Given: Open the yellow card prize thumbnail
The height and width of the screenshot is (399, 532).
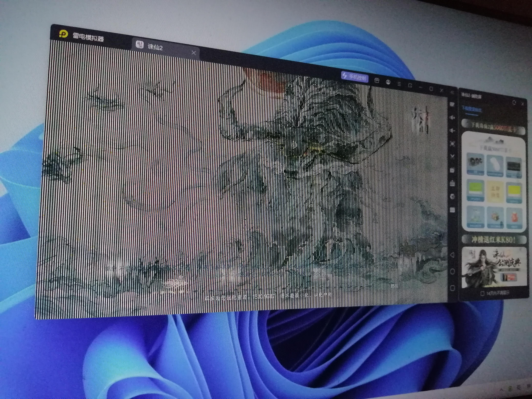Looking at the screenshot, I should click(x=514, y=193).
